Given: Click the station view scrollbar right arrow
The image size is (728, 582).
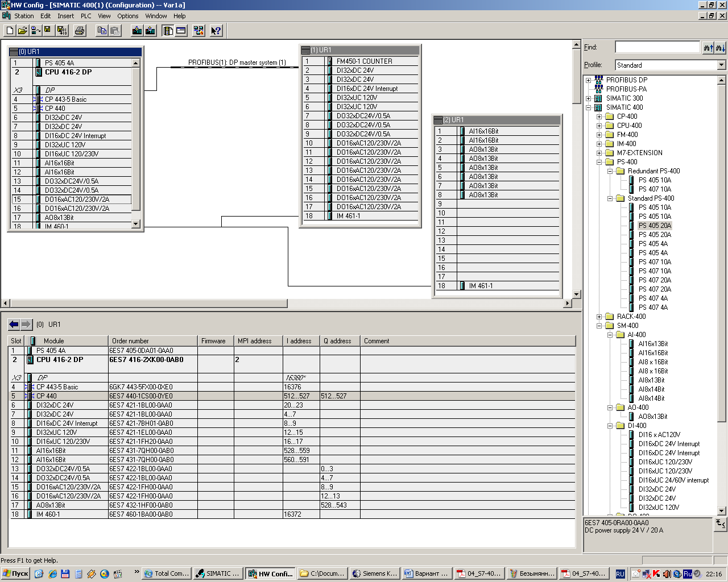Looking at the screenshot, I should 567,304.
